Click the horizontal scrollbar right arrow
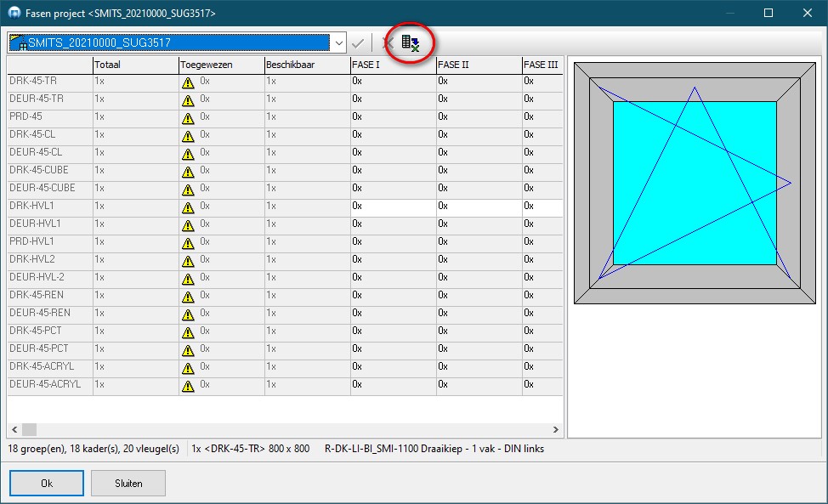Screen dimensions: 828x504 click(555, 429)
